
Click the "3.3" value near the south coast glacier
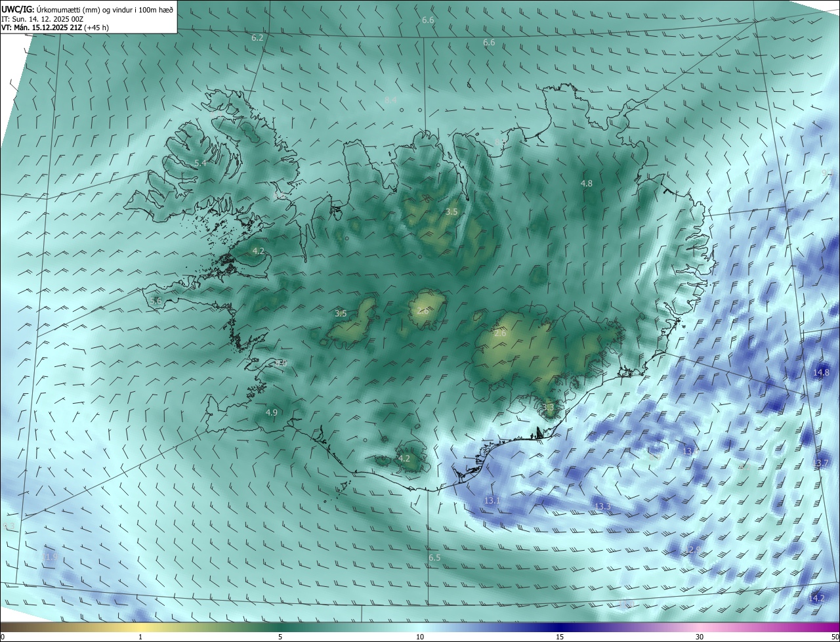549,408
